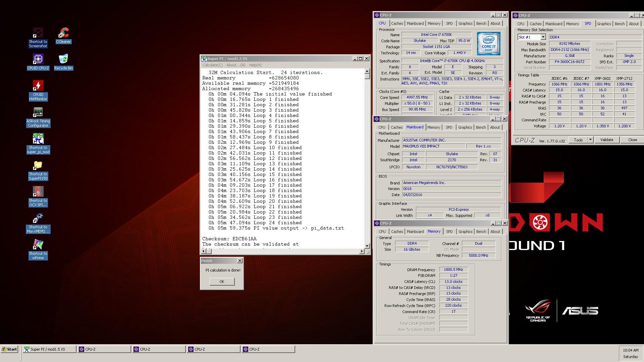The width and height of the screenshot is (644, 362).
Task: Select the SPD tab in Memory window
Action: [x=449, y=232]
